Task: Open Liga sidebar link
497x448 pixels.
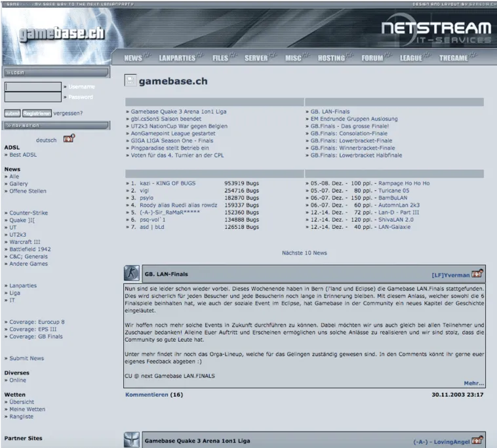Action: [14, 293]
